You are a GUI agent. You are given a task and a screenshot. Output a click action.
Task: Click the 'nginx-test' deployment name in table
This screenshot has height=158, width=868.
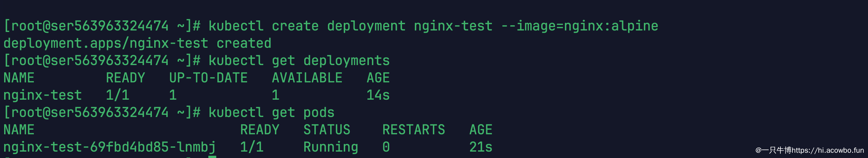coord(42,95)
